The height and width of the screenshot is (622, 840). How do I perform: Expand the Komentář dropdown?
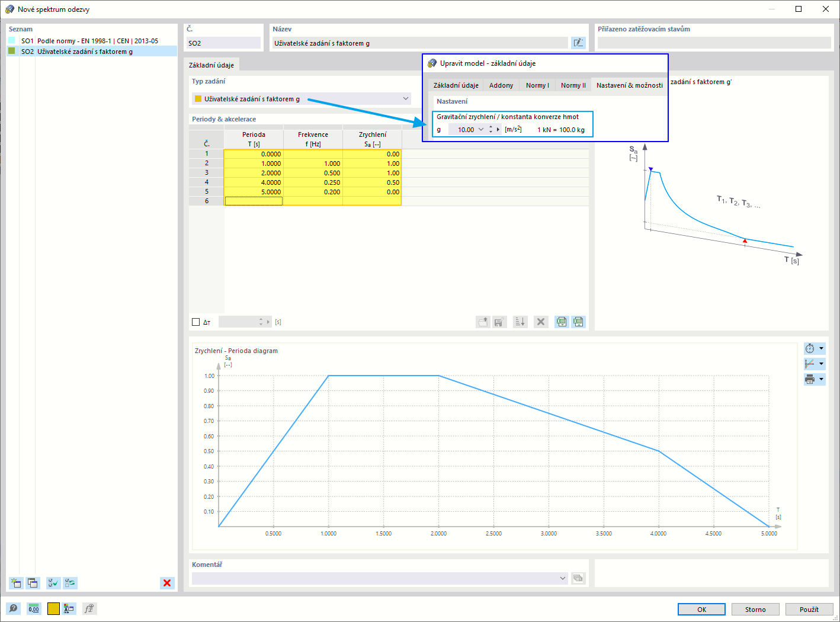pos(563,578)
